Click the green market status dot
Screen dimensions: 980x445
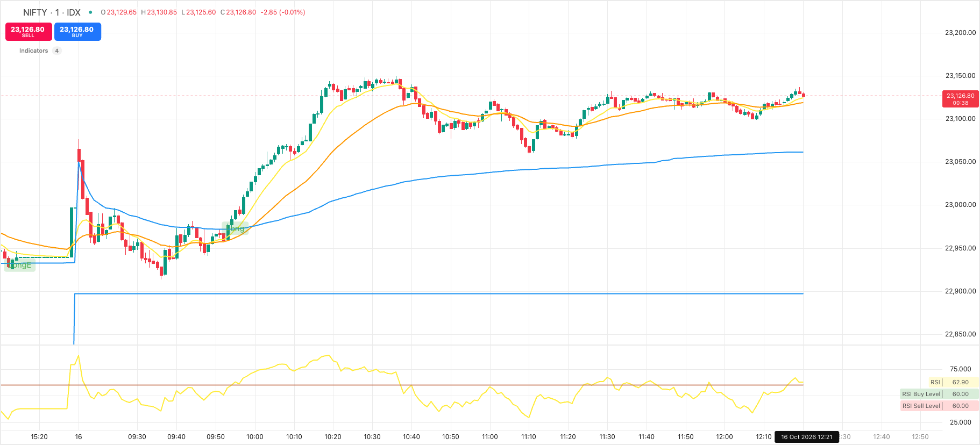90,12
